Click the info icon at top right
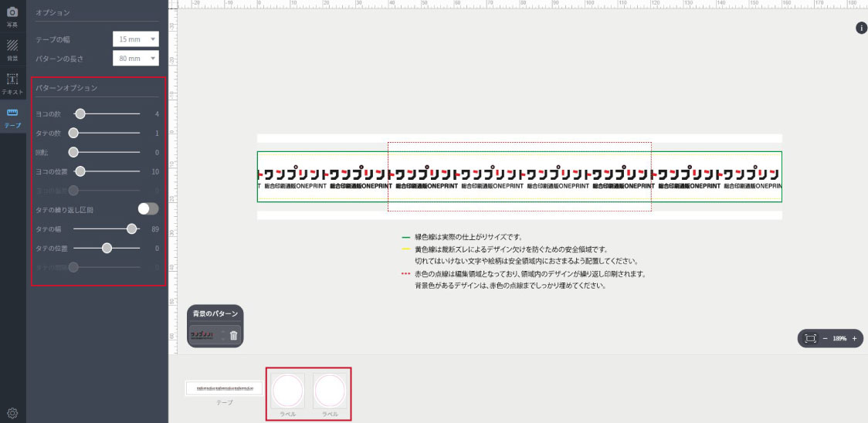This screenshot has width=868, height=423. point(861,29)
